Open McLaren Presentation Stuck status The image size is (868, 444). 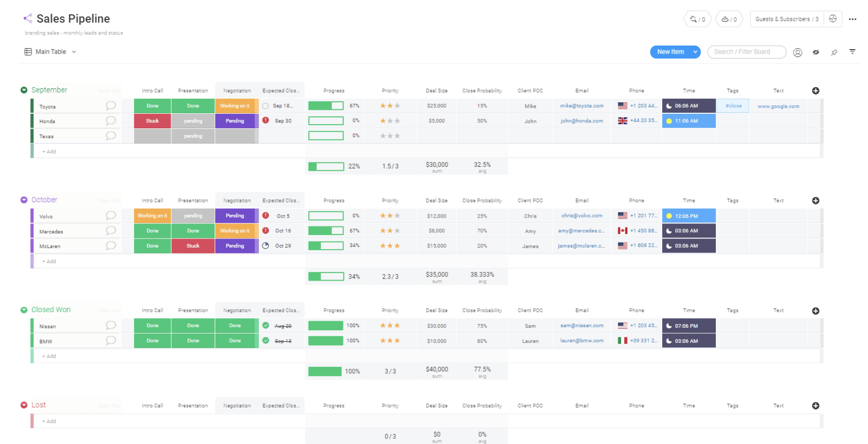(x=193, y=246)
